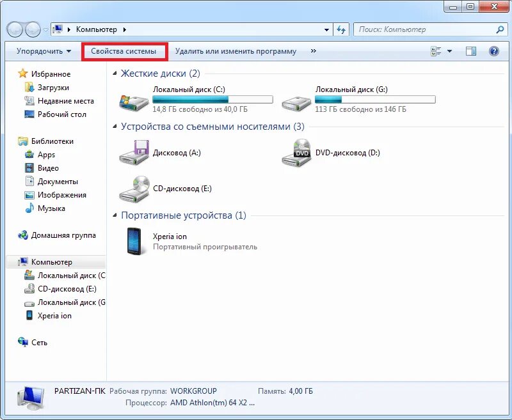512x420 pixels.
Task: Select Xperia ion in navigation tree
Action: [x=54, y=316]
